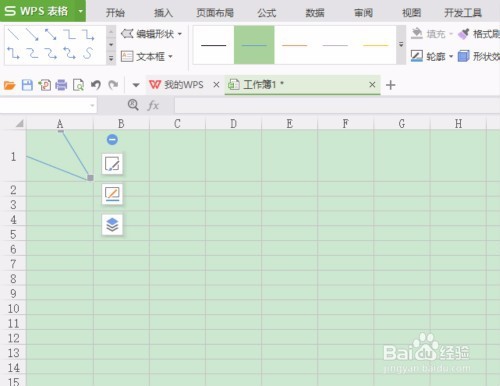The width and height of the screenshot is (500, 386).
Task: Open the 视图 ribbon tab
Action: (412, 13)
